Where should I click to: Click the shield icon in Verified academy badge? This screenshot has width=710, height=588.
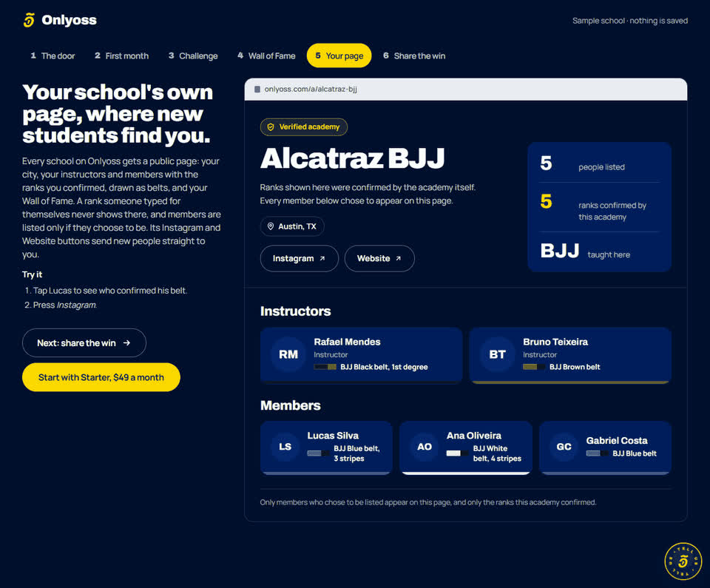[271, 127]
